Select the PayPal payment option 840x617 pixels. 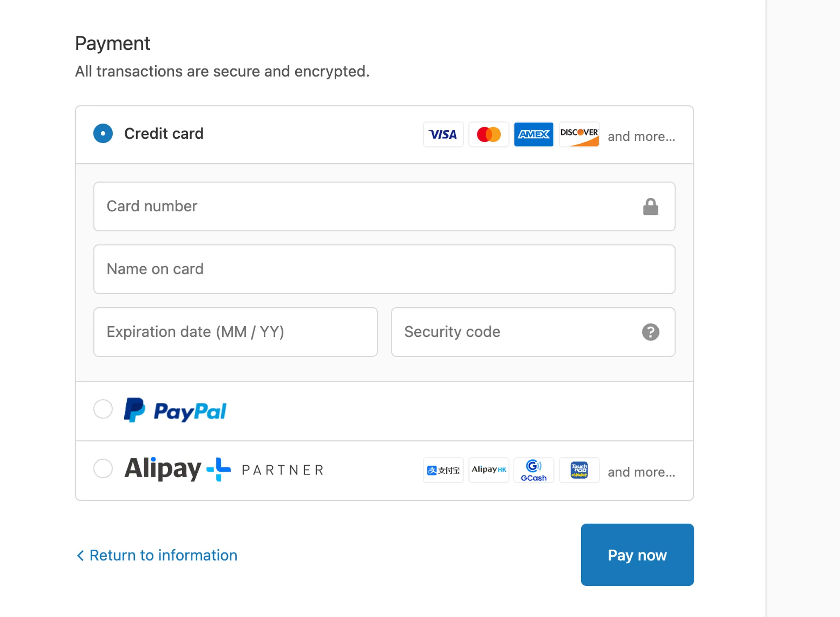click(x=103, y=409)
